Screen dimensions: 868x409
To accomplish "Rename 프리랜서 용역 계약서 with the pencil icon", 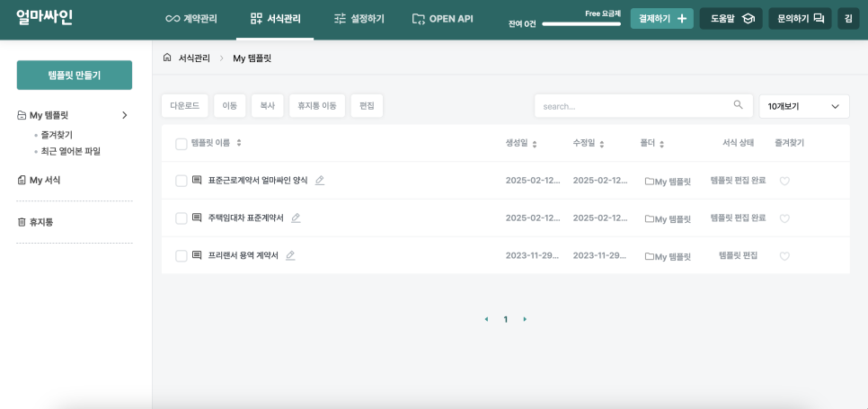I will [x=290, y=255].
